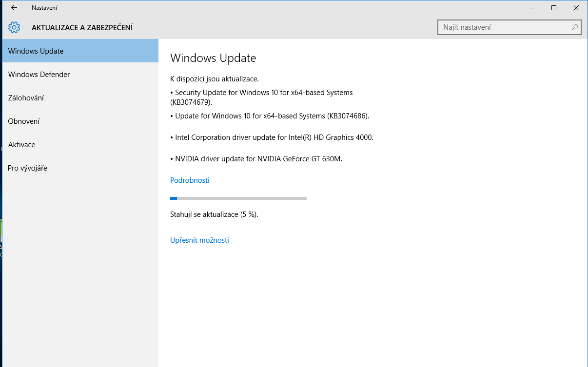The image size is (588, 367).
Task: Open Windows Defender section
Action: [x=80, y=74]
